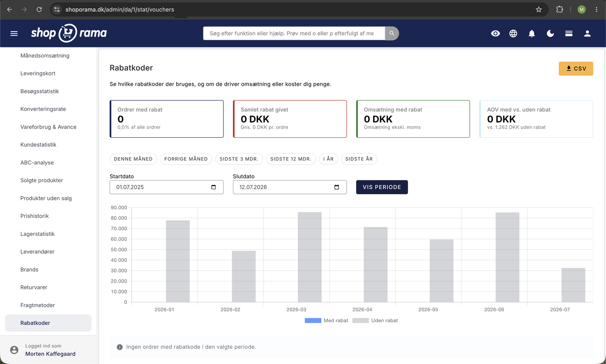Open the hamburger navigation menu
606x364 pixels.
(14, 33)
